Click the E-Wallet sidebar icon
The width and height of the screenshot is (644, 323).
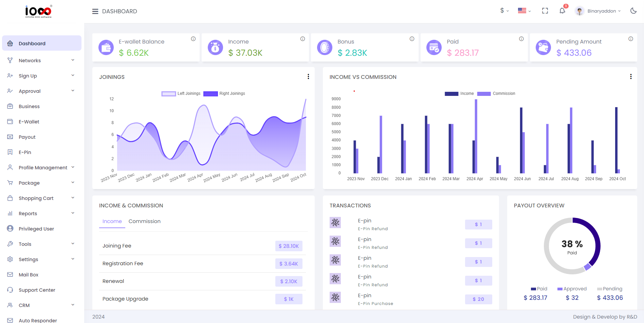[x=10, y=121]
